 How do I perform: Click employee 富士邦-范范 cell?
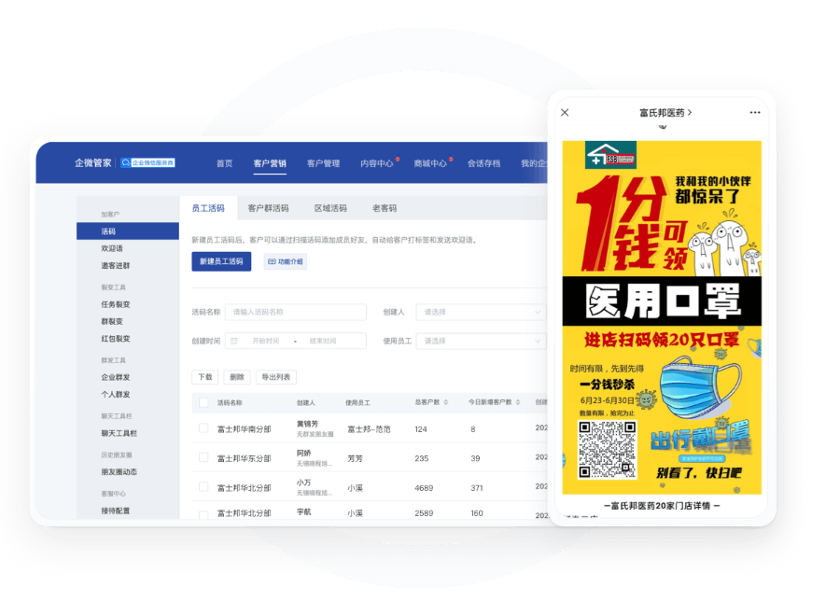(369, 429)
